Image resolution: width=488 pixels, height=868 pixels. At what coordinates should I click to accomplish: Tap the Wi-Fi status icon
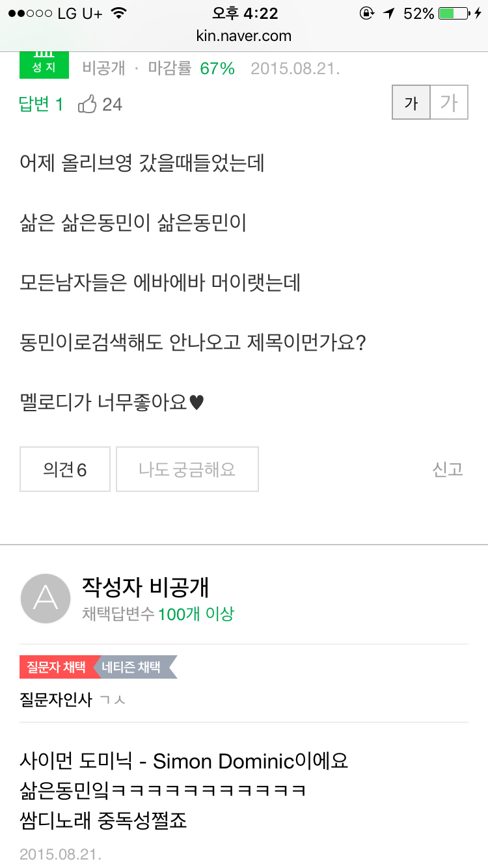tap(118, 14)
